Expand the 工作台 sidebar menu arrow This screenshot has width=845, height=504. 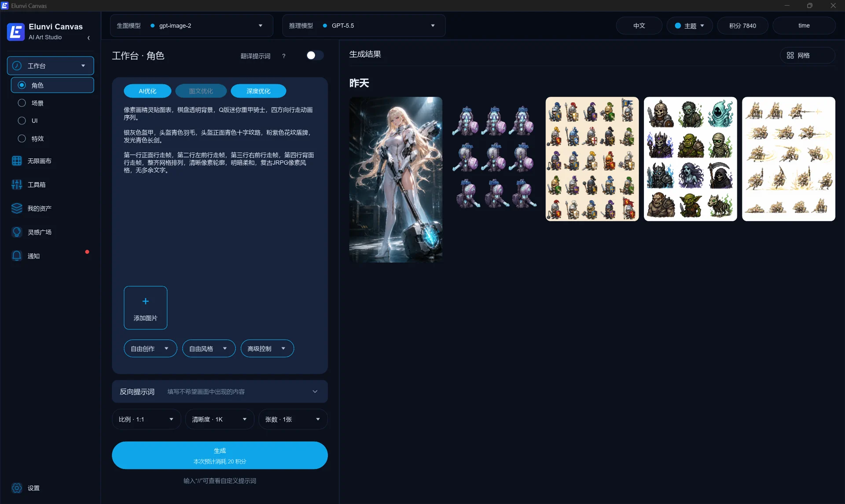tap(83, 66)
